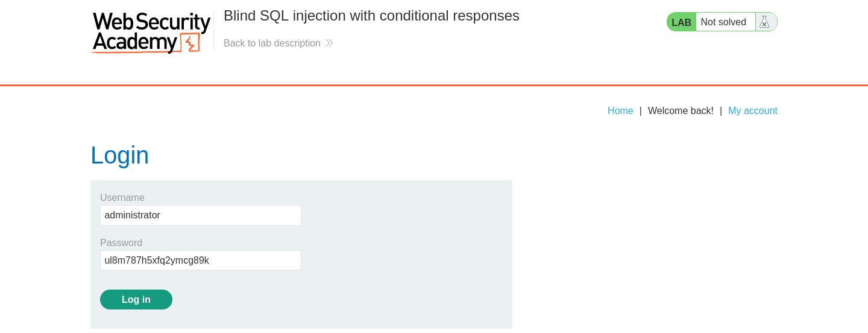Go to the Home page link
The height and width of the screenshot is (333, 868).
[x=620, y=111]
